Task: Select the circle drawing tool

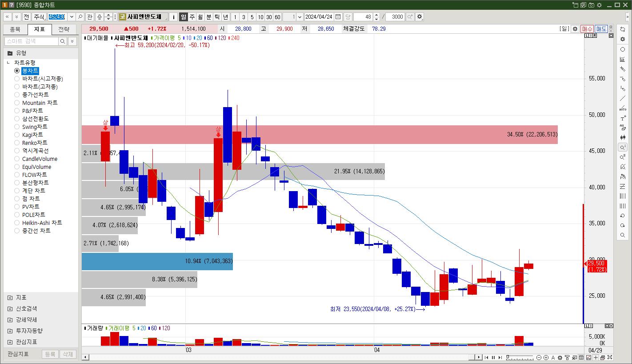Action: pos(623,49)
